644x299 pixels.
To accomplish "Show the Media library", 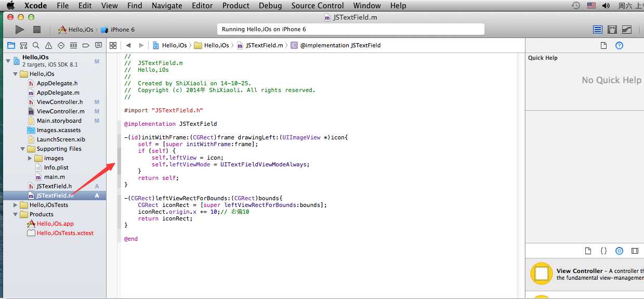I will point(635,251).
